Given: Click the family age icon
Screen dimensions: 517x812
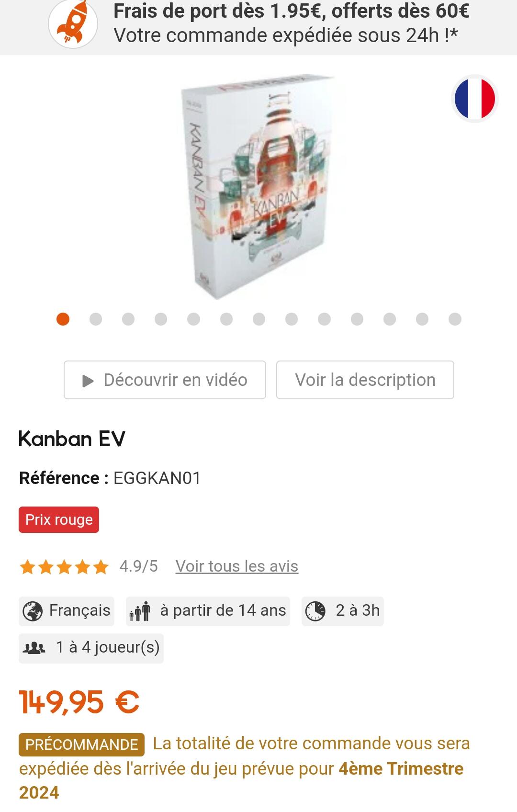Looking at the screenshot, I should click(x=140, y=611).
